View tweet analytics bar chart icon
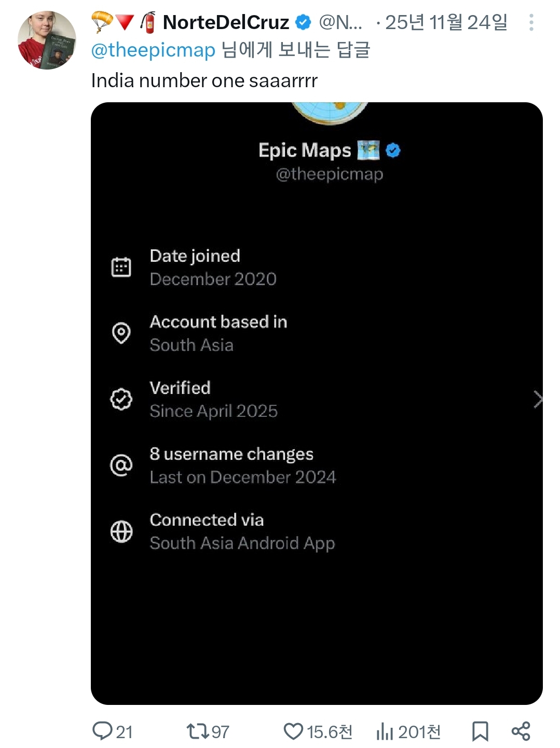The image size is (560, 748). tap(385, 731)
